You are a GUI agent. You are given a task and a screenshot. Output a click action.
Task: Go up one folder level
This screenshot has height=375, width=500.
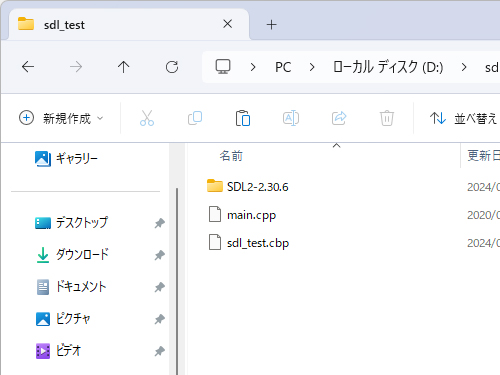123,67
